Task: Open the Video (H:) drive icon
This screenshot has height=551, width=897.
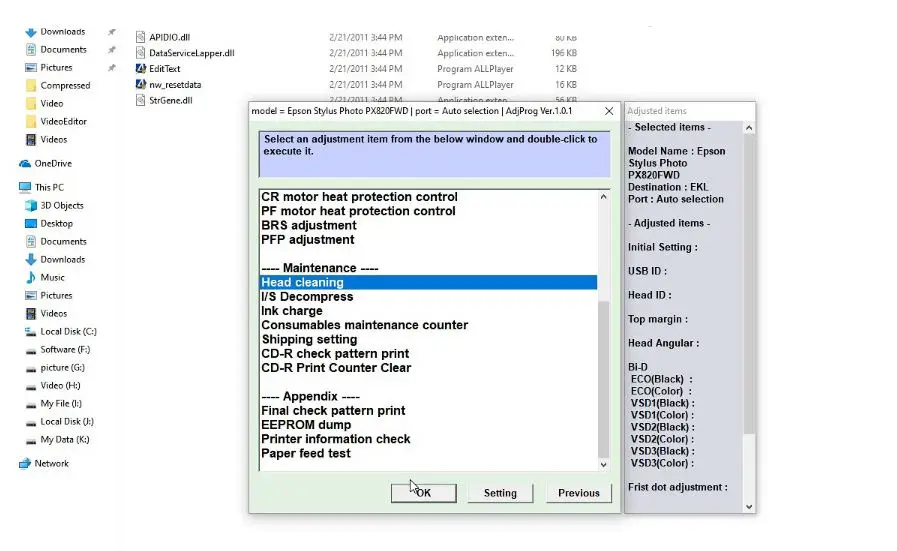Action: (x=31, y=386)
